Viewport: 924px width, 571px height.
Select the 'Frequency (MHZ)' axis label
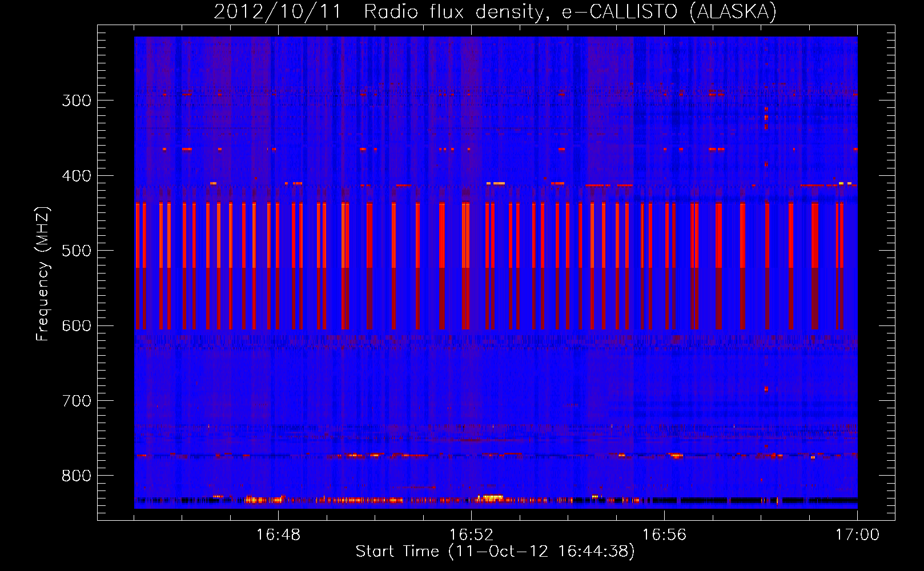click(x=43, y=274)
